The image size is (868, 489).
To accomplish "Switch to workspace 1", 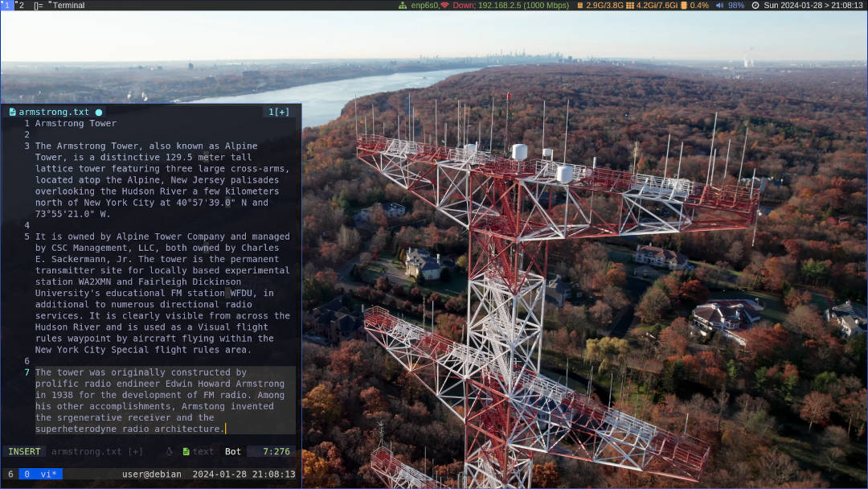I will pyautogui.click(x=6, y=6).
